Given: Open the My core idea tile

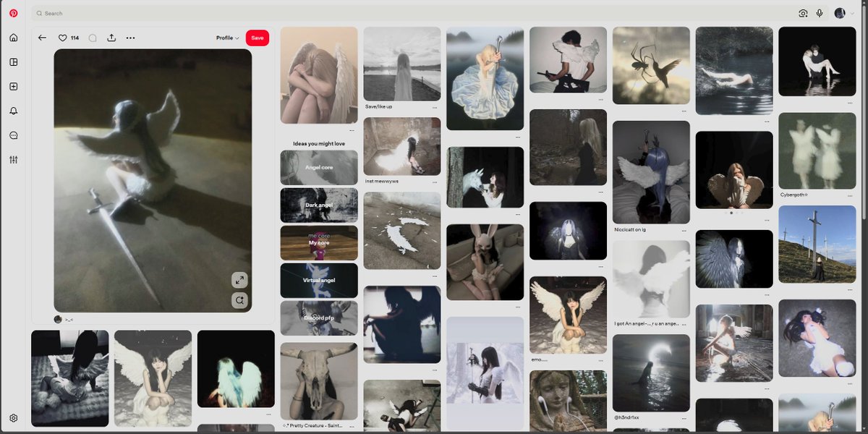Looking at the screenshot, I should tap(319, 243).
